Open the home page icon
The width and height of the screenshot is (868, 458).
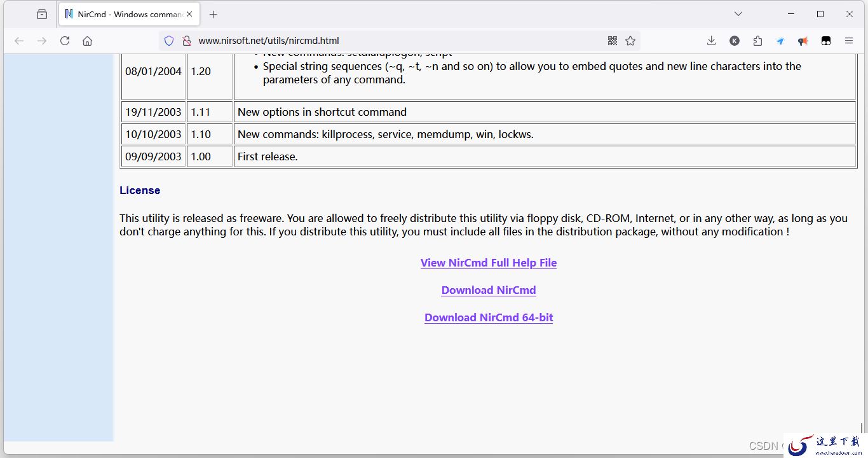tap(88, 41)
